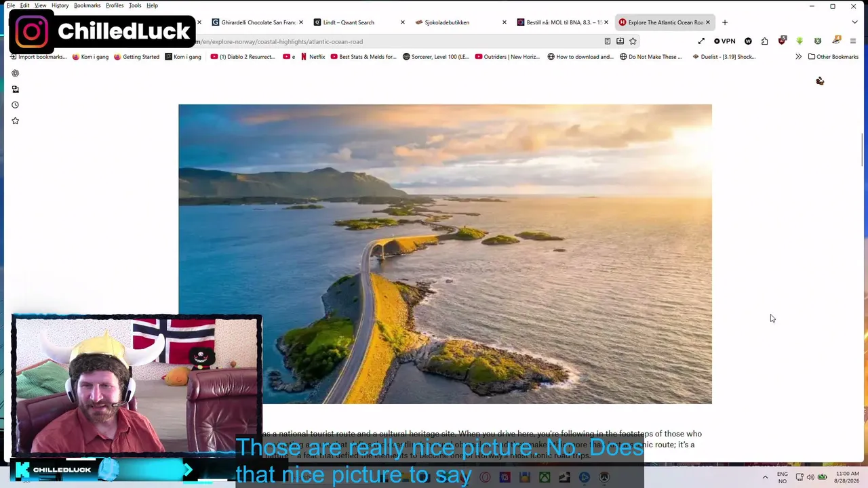
Task: Close the Sjokoladebutikken tab
Action: pos(504,22)
